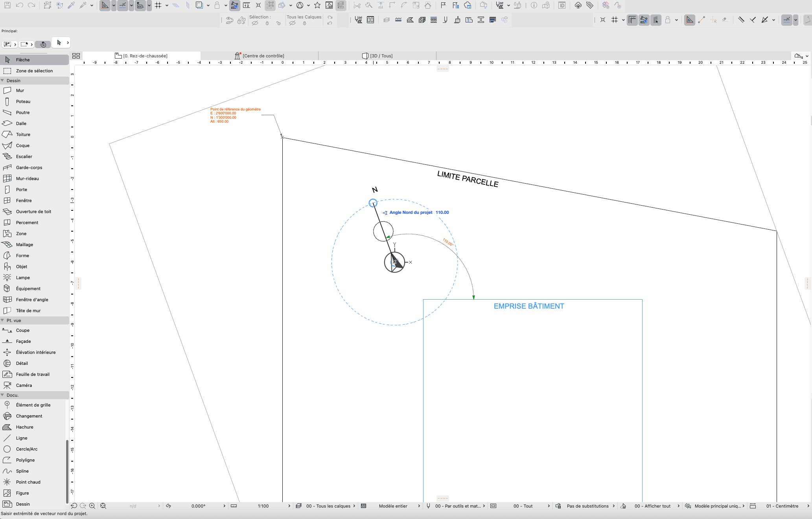This screenshot has height=519, width=812.
Task: Click the Modèle principal uniq... design option
Action: click(715, 506)
